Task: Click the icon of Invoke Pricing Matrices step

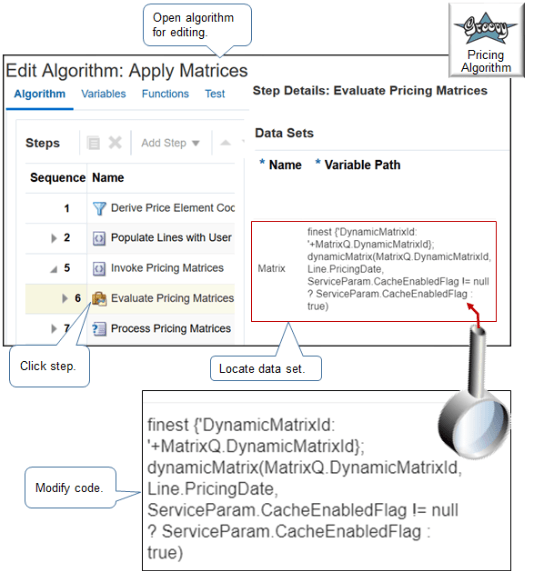Action: (x=99, y=268)
